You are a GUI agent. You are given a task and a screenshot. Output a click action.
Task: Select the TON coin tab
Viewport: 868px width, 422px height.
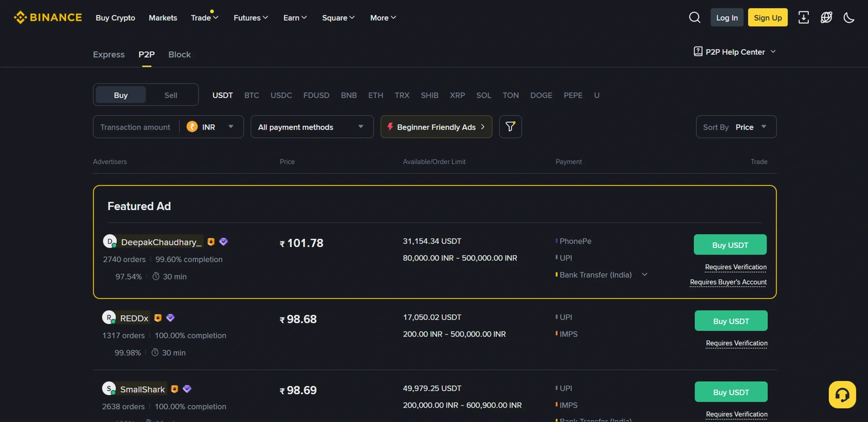click(511, 95)
